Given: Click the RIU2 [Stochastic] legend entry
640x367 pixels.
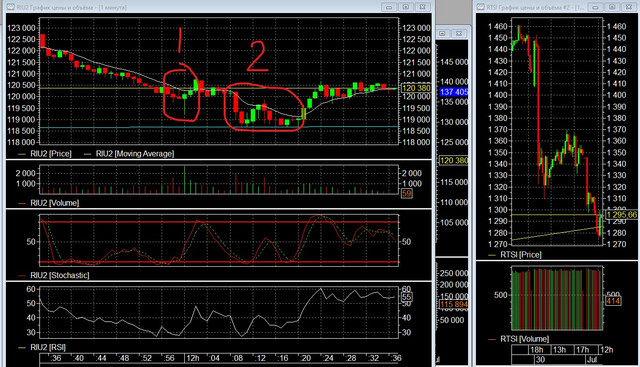Looking at the screenshot, I should [53, 275].
